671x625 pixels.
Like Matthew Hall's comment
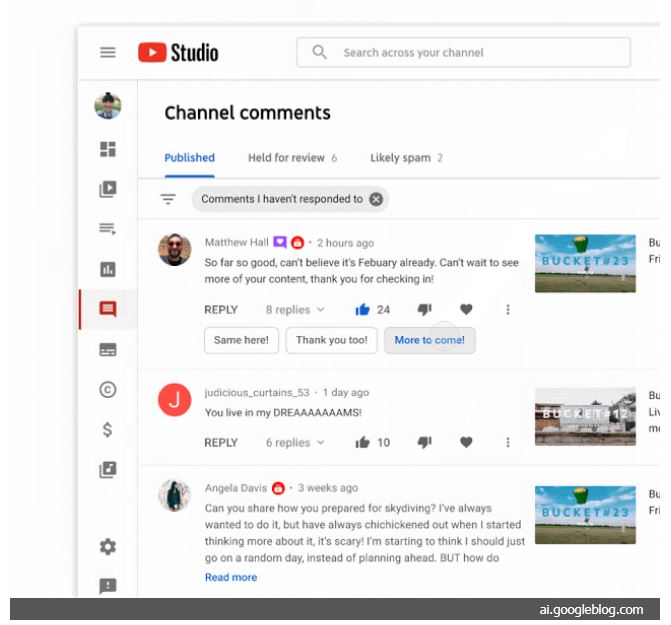362,310
